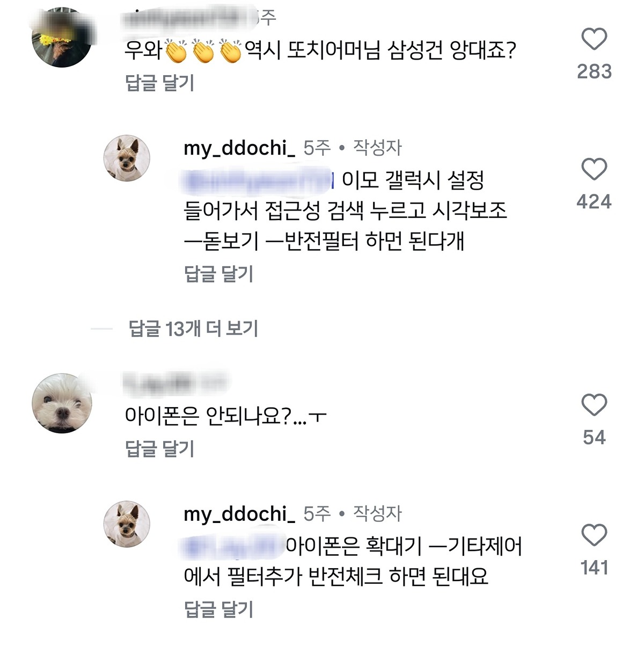
Task: Like the top comment with 283 likes
Action: (x=594, y=39)
